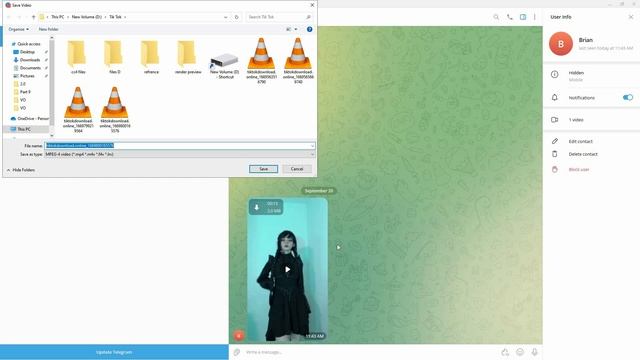Search in chat via Telegram magnifier icon
The height and width of the screenshot is (360, 640).
pos(496,17)
